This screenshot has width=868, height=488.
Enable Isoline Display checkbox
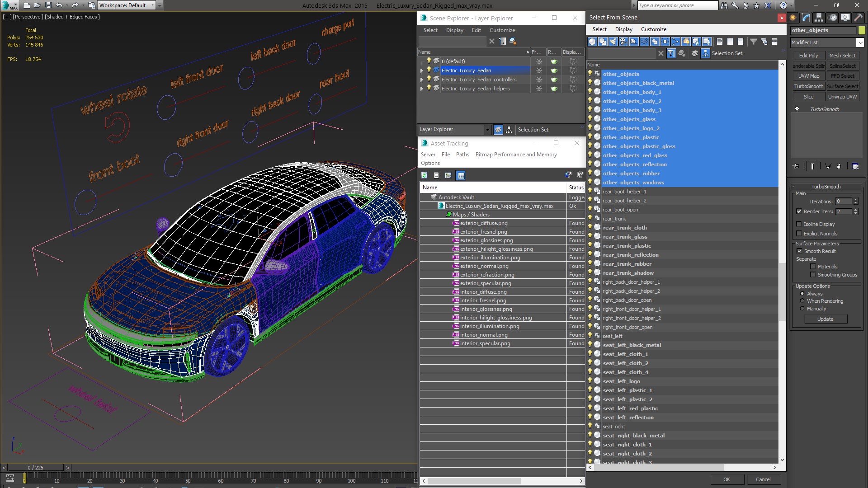pos(799,224)
